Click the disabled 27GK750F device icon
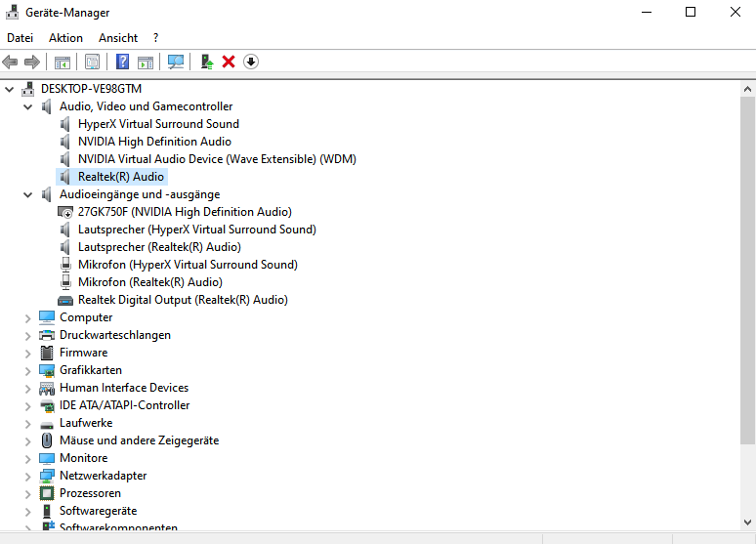 pos(65,212)
